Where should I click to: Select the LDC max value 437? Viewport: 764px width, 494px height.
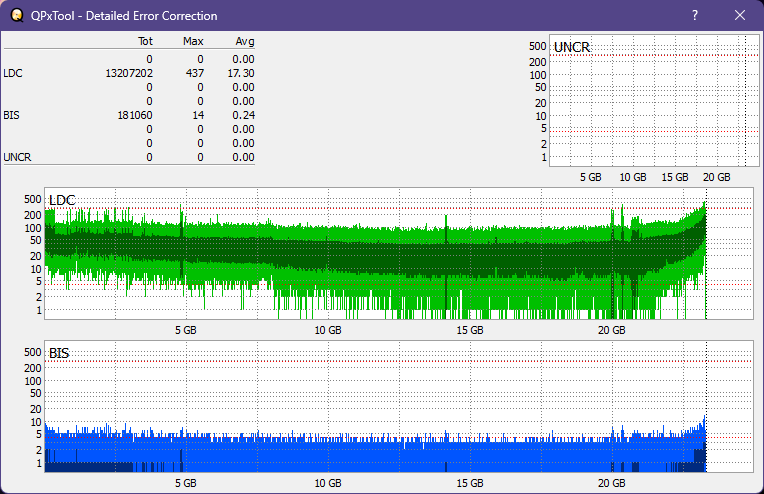pyautogui.click(x=194, y=73)
